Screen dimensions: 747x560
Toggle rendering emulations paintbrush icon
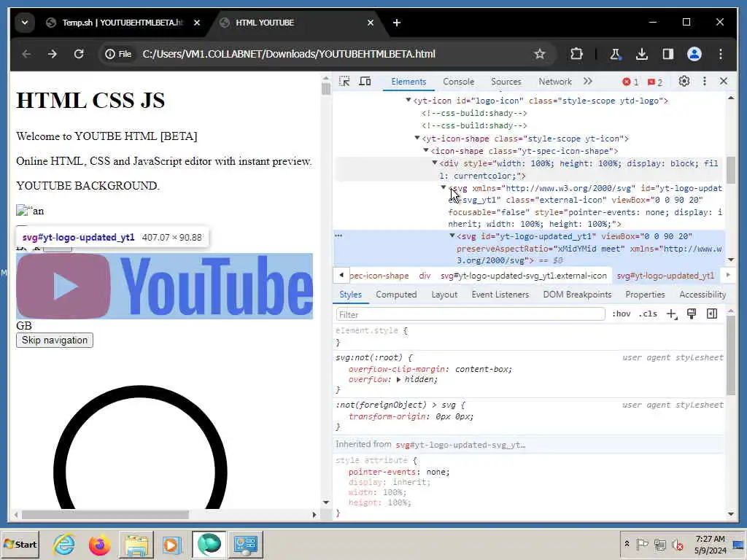point(692,314)
